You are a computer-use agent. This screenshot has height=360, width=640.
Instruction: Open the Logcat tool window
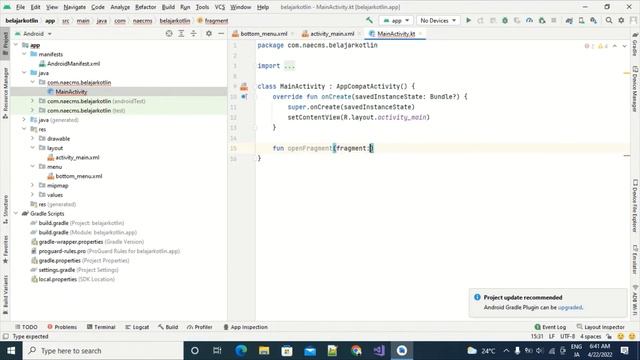click(137, 327)
